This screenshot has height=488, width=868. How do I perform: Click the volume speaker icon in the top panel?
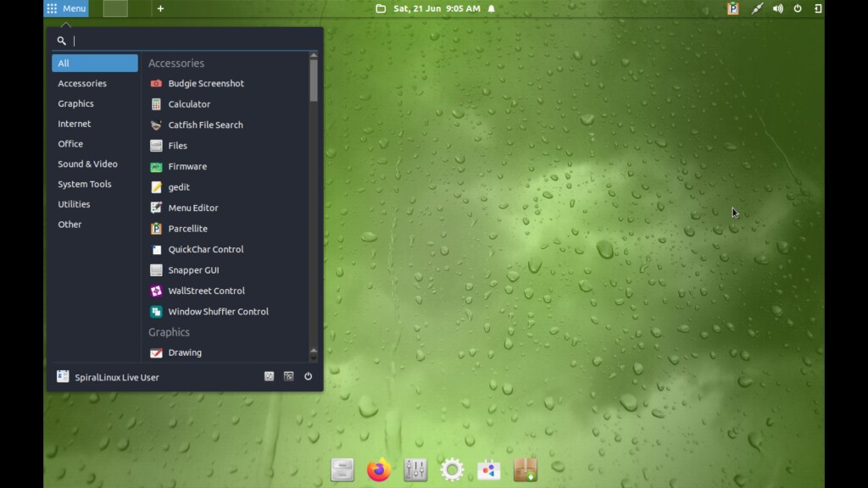pyautogui.click(x=777, y=8)
